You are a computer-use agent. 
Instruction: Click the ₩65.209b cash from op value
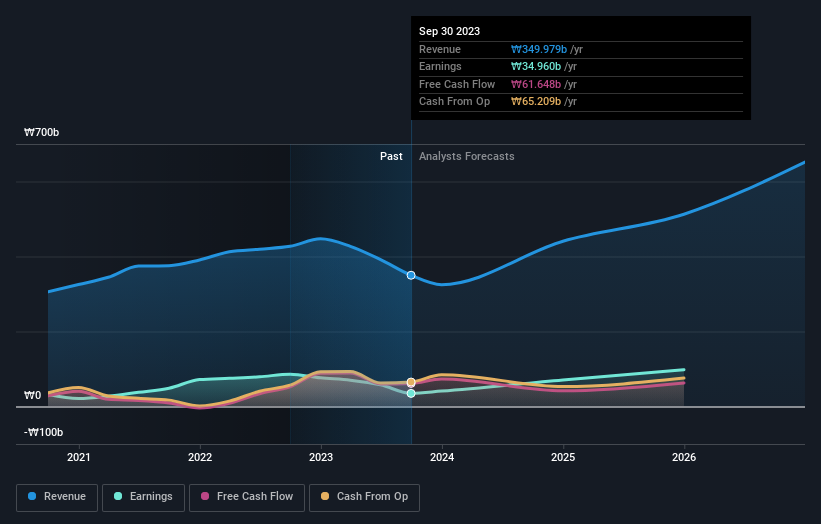click(536, 102)
